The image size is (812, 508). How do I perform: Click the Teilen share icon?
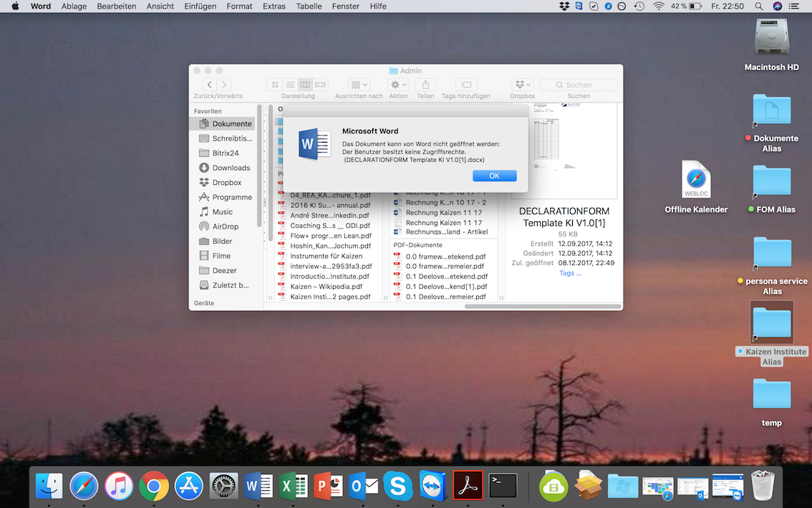[x=425, y=85]
